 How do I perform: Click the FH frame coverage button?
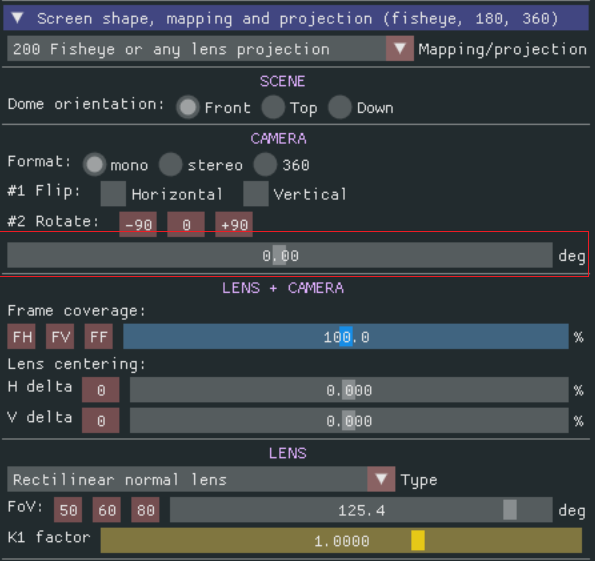coord(22,336)
